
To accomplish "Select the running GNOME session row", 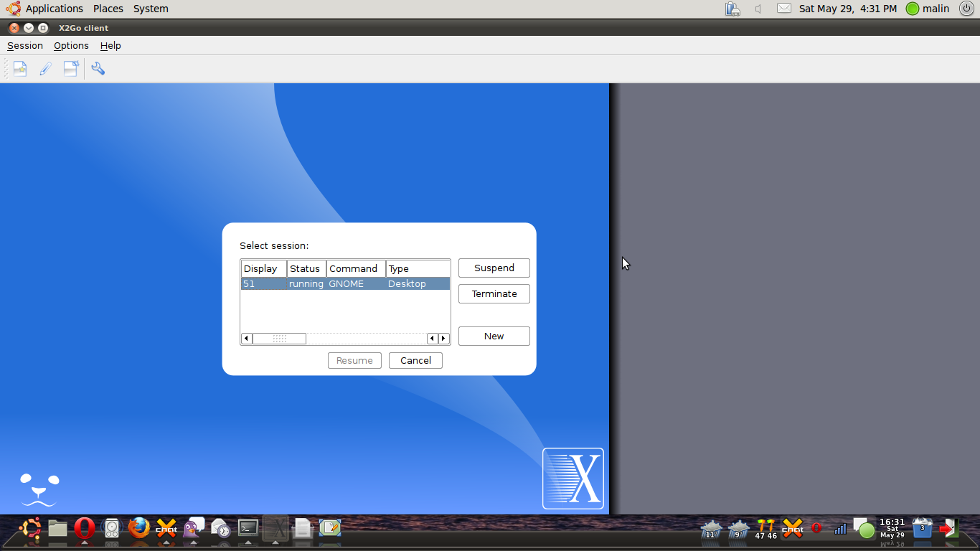I will 345,284.
